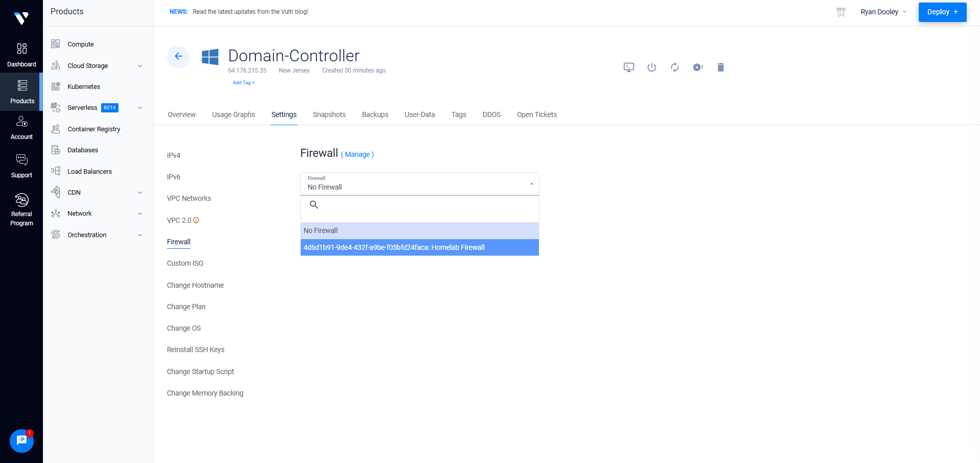Open the Ryan Dooley account menu

[883, 12]
